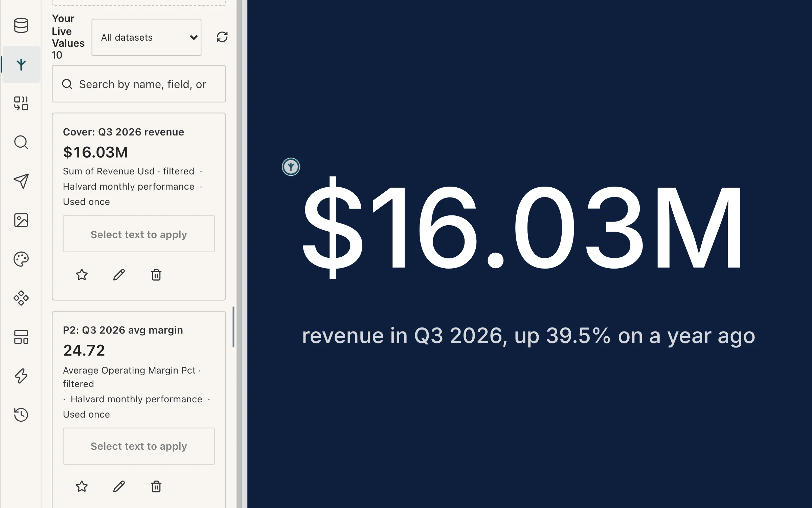Click the P2: Q3 2026 avg margin title
Viewport: 812px width, 508px height.
(x=123, y=330)
